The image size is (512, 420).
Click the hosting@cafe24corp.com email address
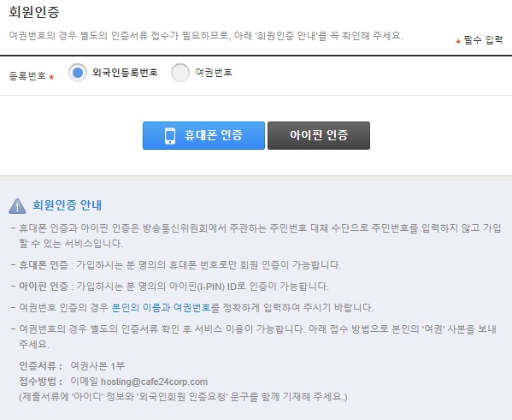(x=154, y=382)
